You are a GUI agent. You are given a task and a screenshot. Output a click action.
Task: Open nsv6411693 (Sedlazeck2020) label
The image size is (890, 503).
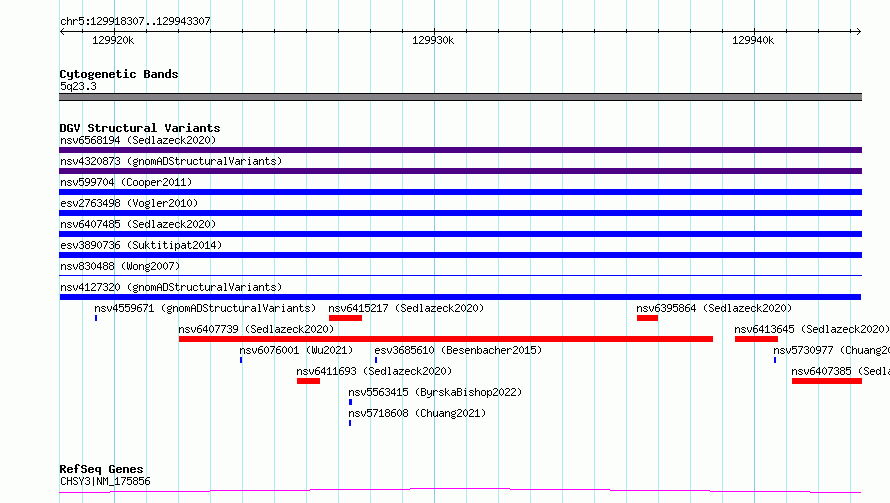coord(374,371)
